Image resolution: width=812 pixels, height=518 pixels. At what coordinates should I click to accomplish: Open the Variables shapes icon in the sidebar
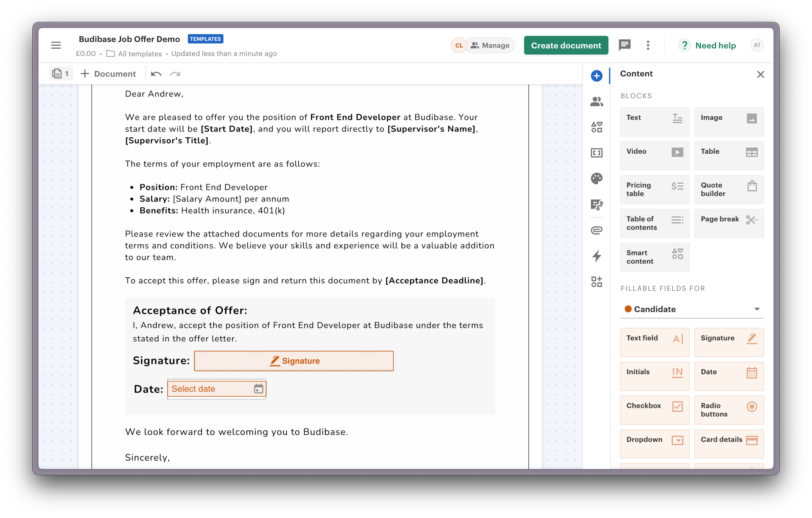coord(596,127)
